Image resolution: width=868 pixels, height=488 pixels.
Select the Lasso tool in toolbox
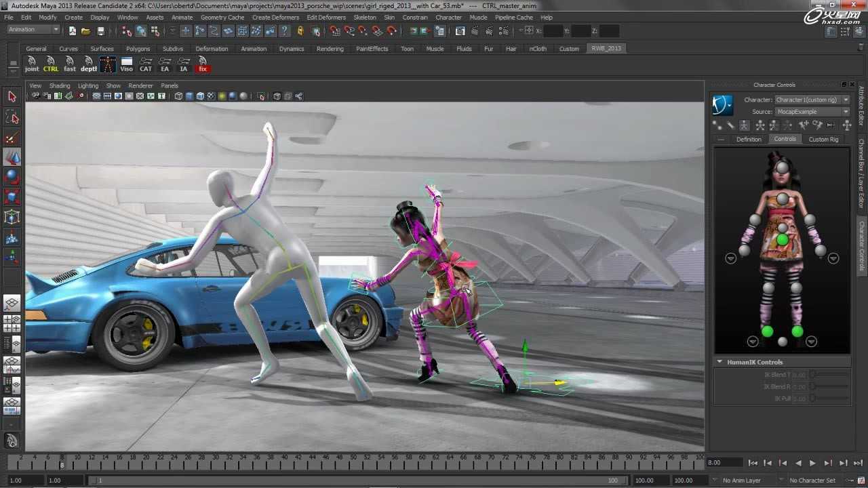coord(12,117)
